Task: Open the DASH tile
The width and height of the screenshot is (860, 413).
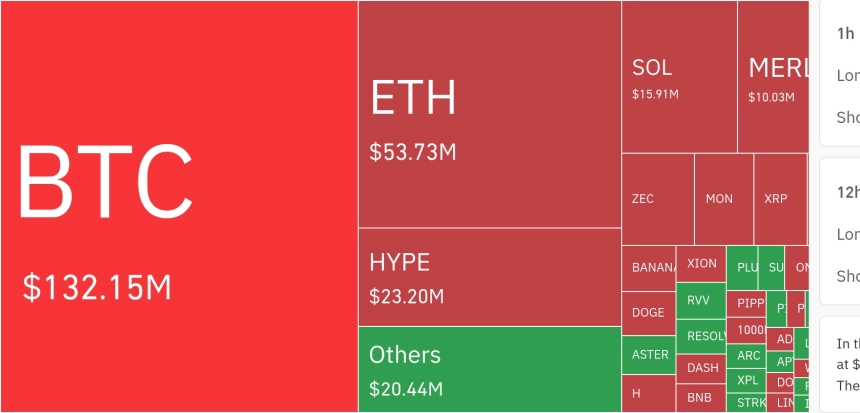Action: pos(701,368)
